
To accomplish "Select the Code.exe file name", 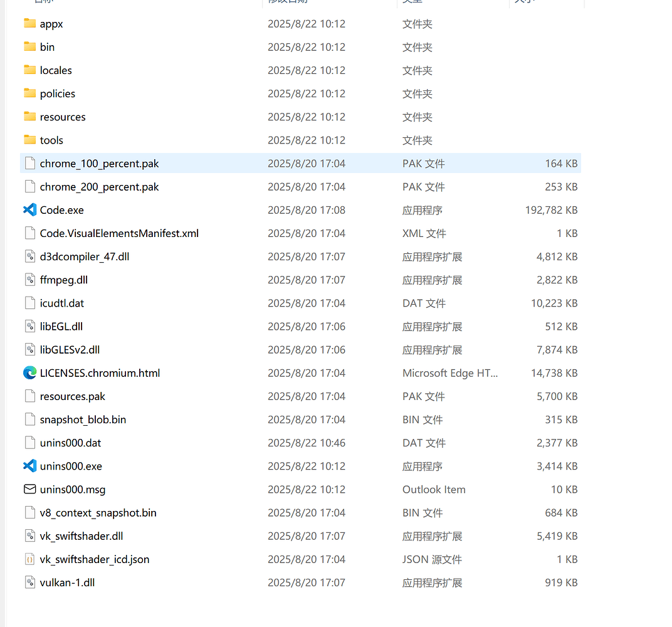I will 61,210.
